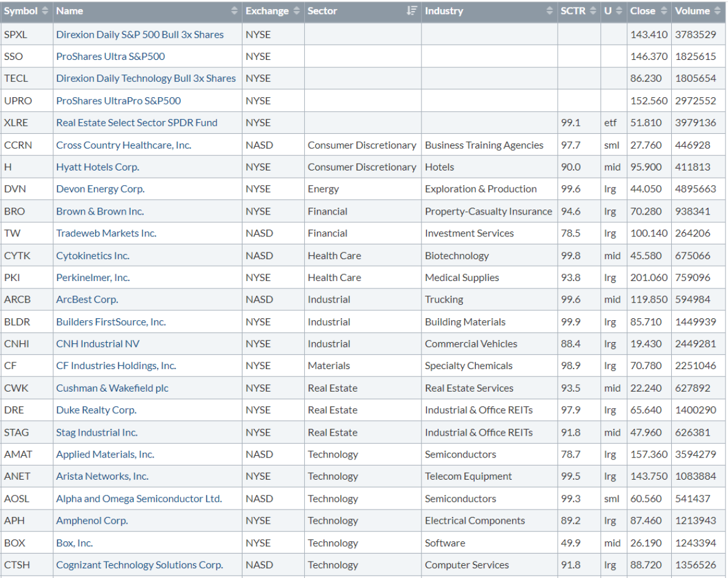Select the Telecom Equipment industry cell

pos(489,476)
